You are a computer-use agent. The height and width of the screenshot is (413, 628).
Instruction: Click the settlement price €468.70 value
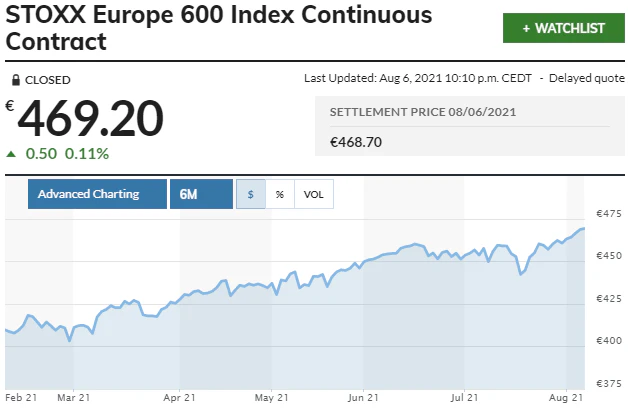click(x=356, y=143)
